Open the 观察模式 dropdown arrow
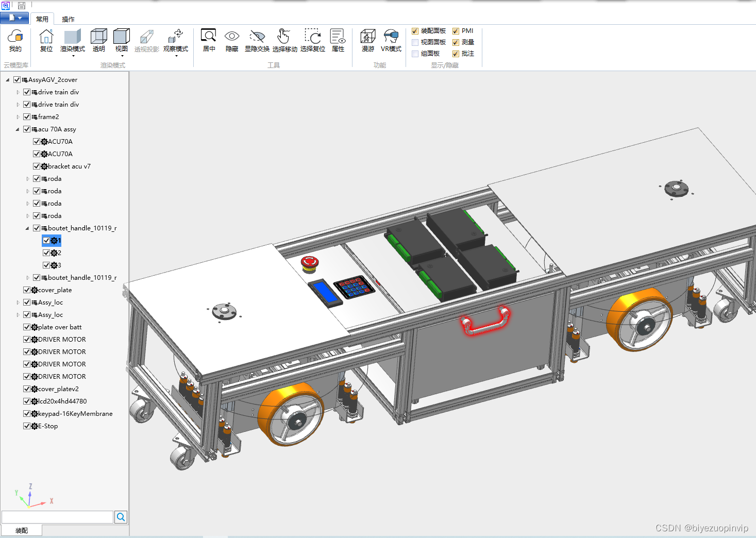The height and width of the screenshot is (538, 756). [x=176, y=56]
